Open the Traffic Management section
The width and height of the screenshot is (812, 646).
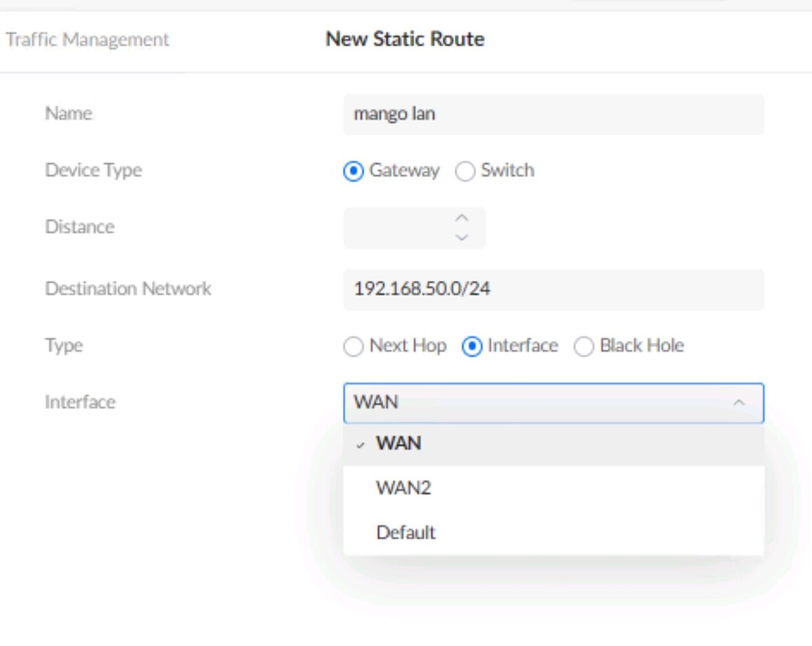click(87, 39)
